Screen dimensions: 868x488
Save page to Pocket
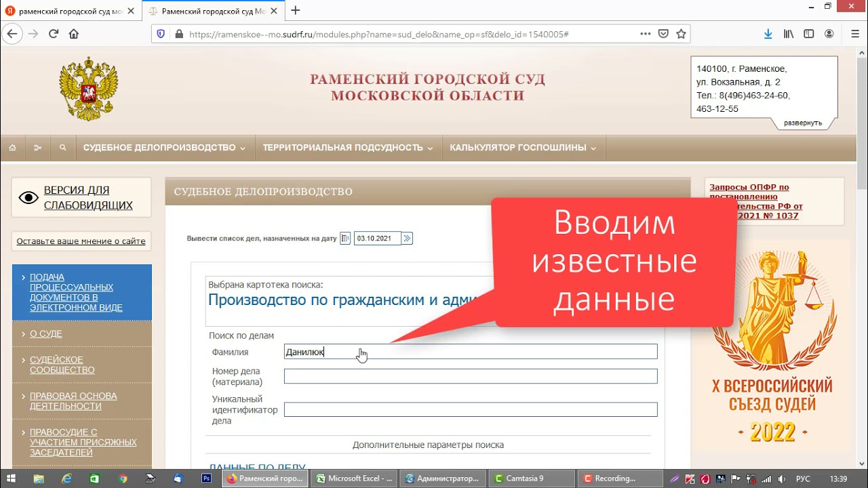(x=665, y=34)
